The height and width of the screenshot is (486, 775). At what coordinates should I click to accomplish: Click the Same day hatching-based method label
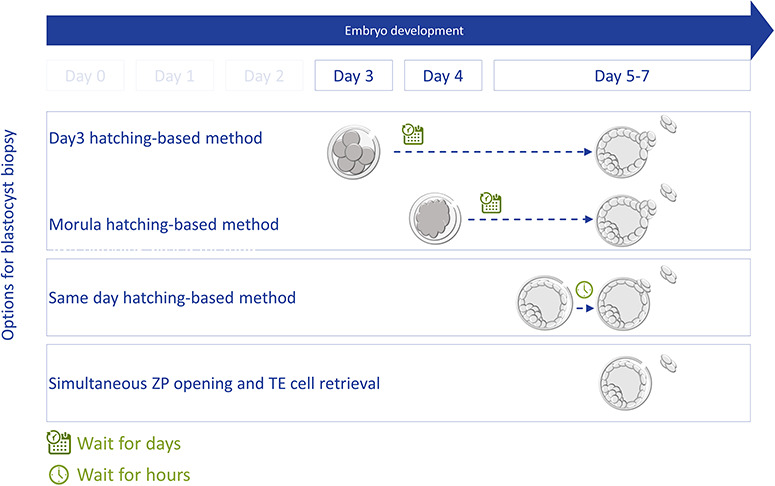point(172,298)
